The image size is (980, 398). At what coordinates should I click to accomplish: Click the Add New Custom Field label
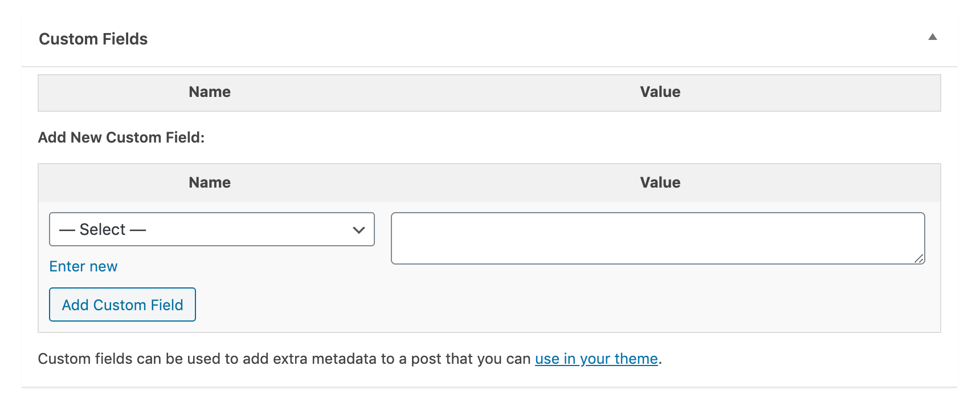(x=121, y=137)
